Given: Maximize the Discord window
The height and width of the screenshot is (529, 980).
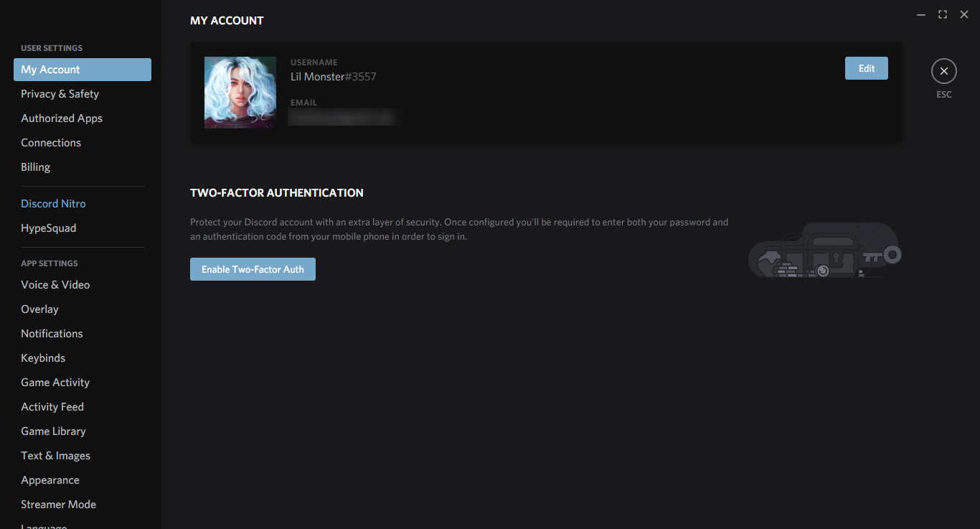Looking at the screenshot, I should point(943,14).
